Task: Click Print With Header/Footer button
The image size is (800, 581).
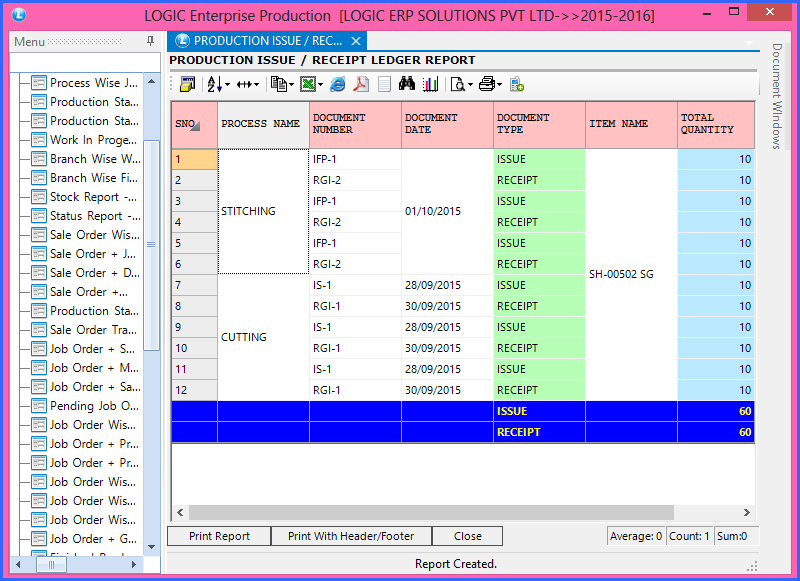Action: coord(351,536)
